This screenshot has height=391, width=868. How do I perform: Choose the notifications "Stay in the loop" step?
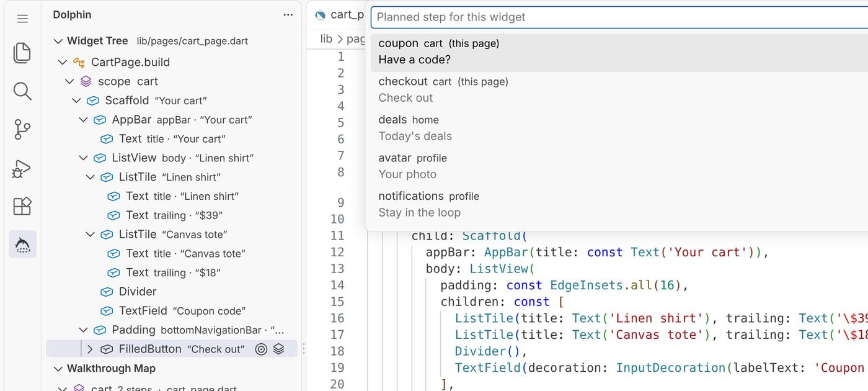coord(619,205)
